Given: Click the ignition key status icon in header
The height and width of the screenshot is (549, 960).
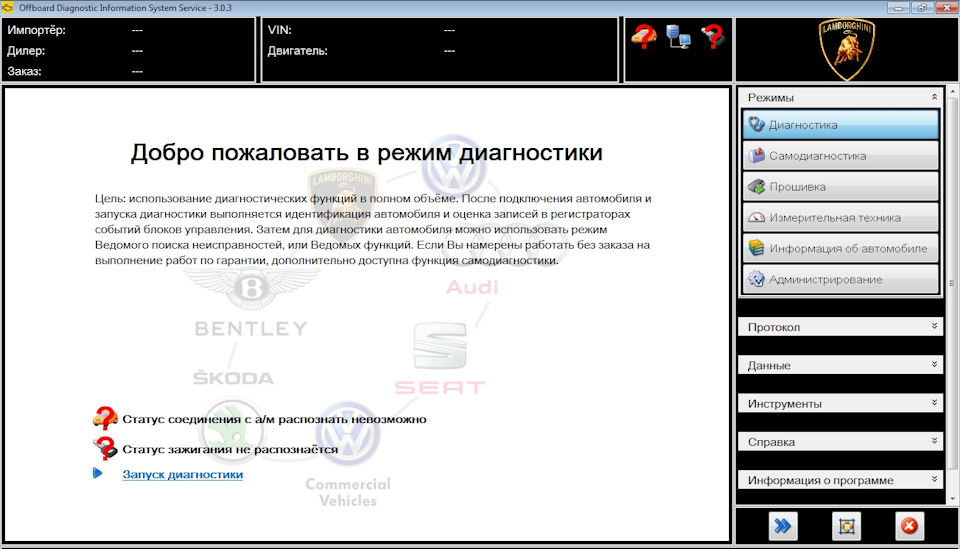Looking at the screenshot, I should [x=713, y=37].
